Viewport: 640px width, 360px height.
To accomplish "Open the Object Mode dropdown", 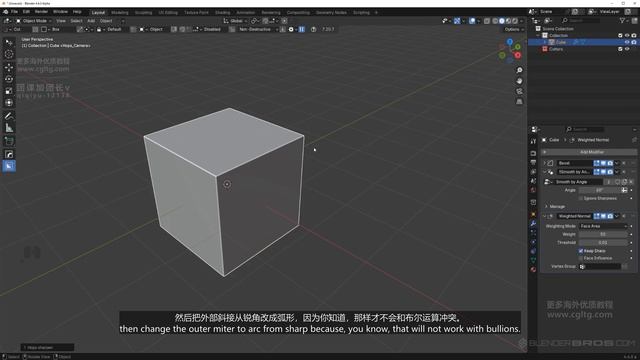I will point(34,21).
